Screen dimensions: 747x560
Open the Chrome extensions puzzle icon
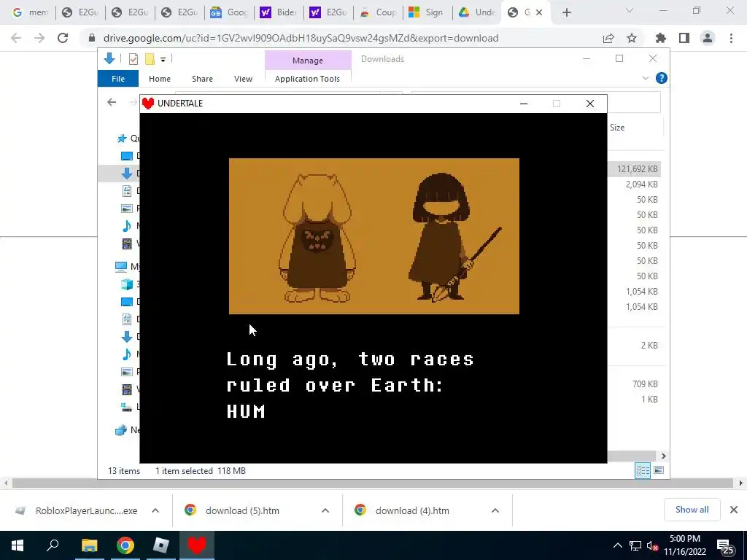(661, 38)
